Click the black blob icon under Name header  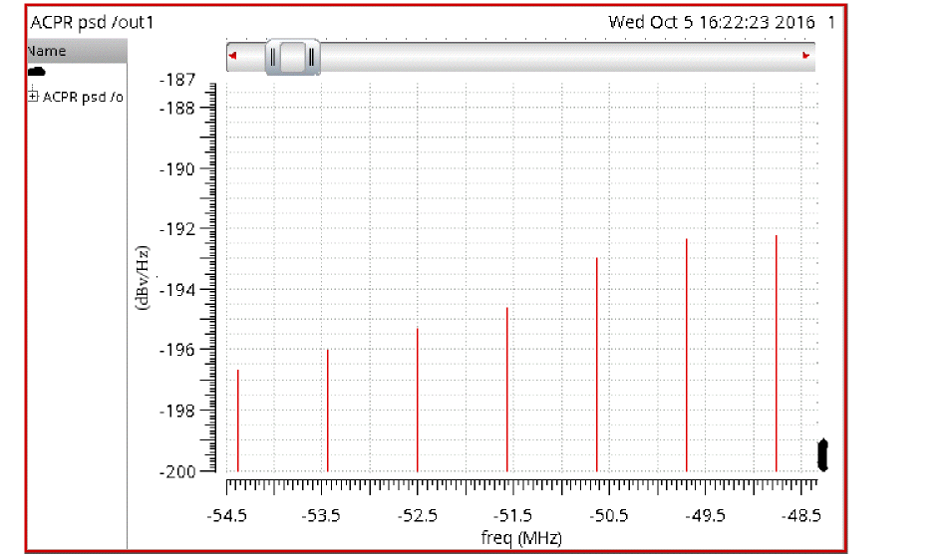[37, 72]
